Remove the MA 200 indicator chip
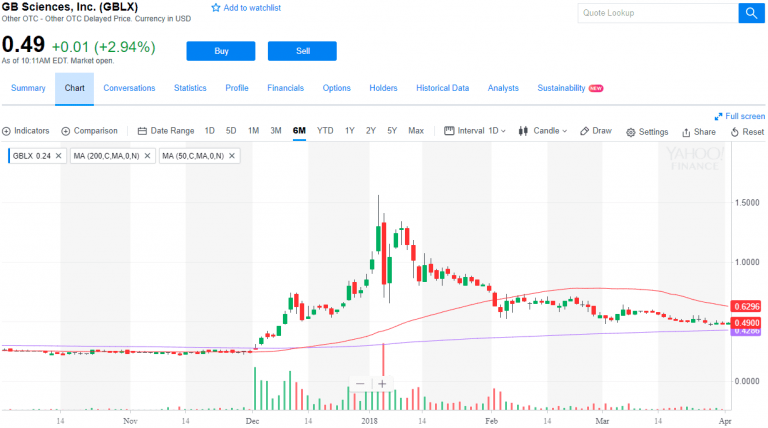This screenshot has width=768, height=428. 147,156
